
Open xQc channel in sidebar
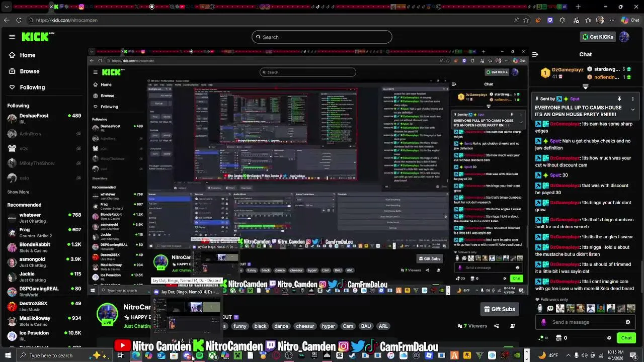[x=44, y=148]
